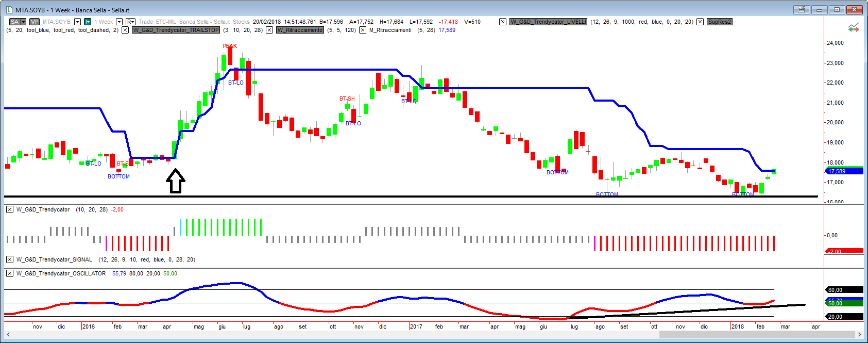Open the dropdown arrow next to MTA.SOYB symbol

point(78,22)
